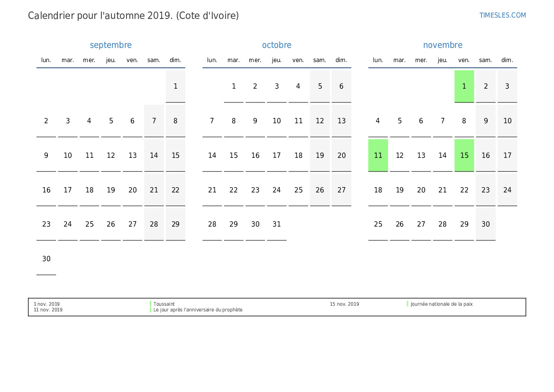Viewport: 554px width, 392px height.
Task: Click 'mer.' header under novembre
Action: [x=421, y=60]
